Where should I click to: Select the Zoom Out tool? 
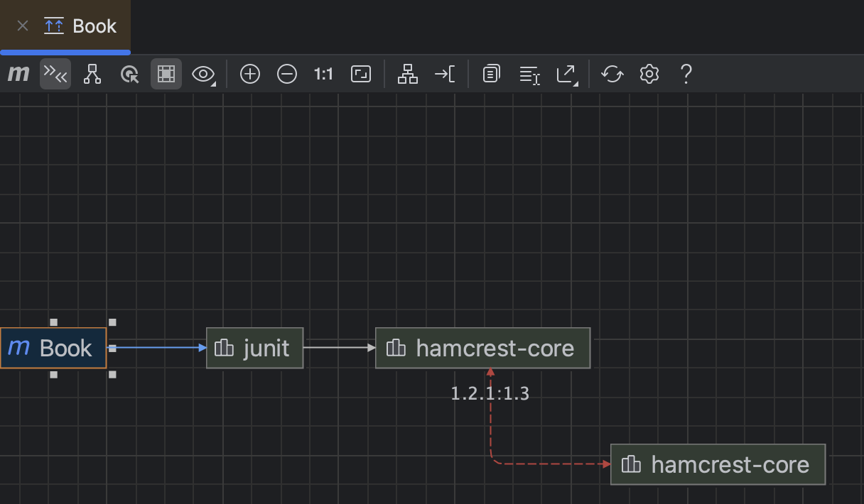coord(287,74)
